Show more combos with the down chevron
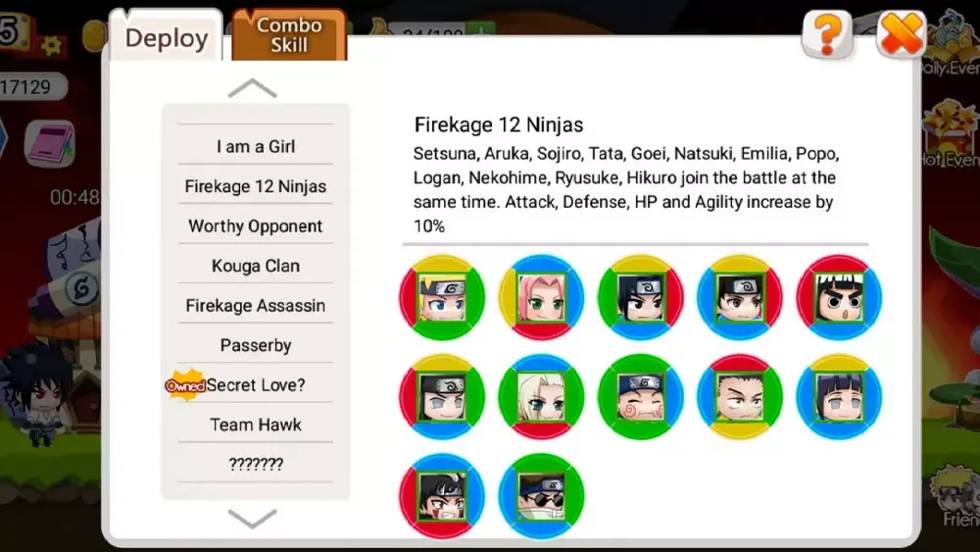 coord(253,519)
